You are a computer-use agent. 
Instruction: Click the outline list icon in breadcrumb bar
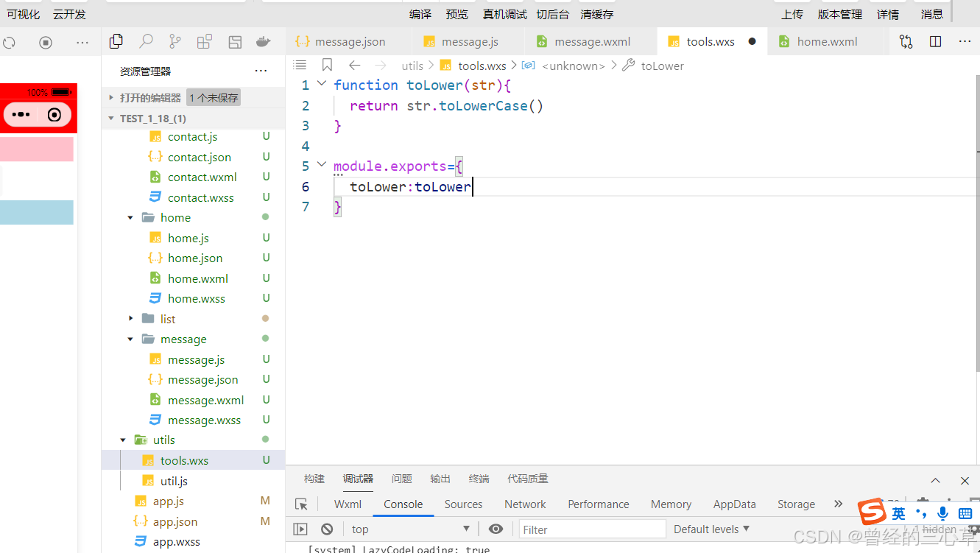[300, 66]
